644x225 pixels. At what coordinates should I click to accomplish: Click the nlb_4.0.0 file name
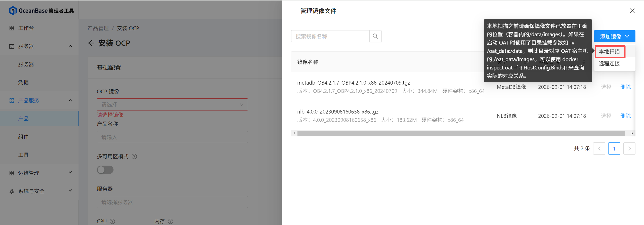point(338,111)
